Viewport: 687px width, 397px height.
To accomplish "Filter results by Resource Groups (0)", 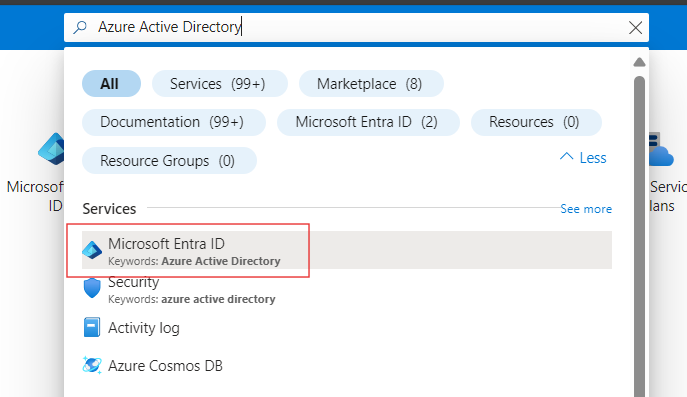I will tap(169, 160).
